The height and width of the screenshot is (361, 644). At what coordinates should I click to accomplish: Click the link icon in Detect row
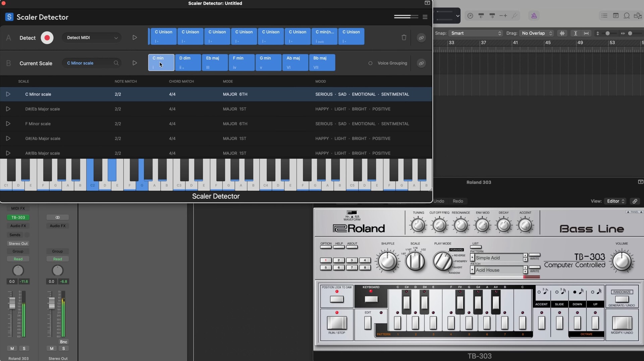pyautogui.click(x=421, y=38)
